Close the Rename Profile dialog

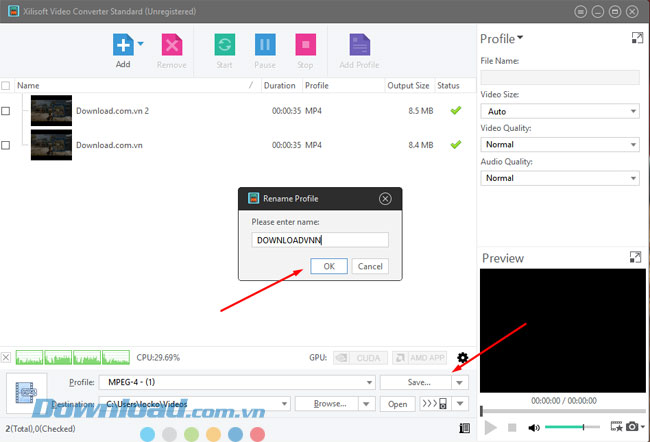coord(385,199)
